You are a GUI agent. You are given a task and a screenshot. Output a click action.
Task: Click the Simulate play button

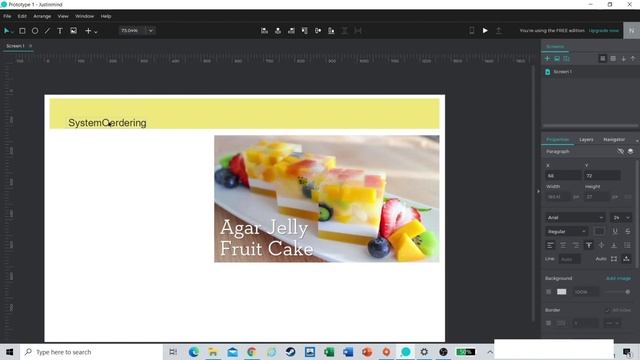(485, 31)
